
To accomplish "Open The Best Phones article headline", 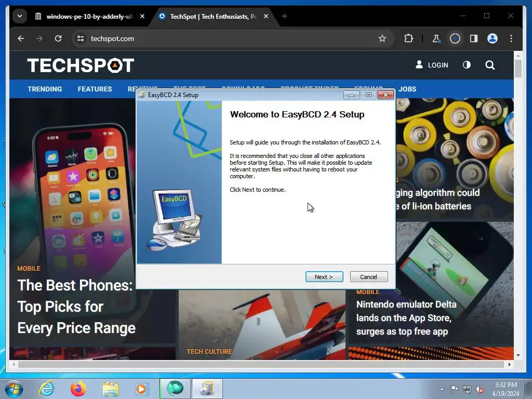I will pyautogui.click(x=76, y=307).
